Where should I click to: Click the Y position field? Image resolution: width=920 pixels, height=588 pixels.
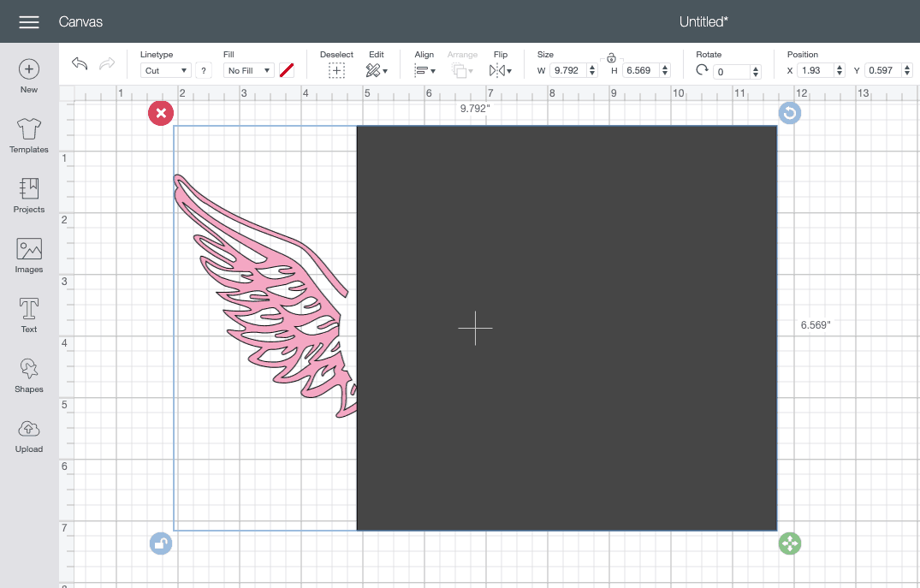pyautogui.click(x=883, y=70)
